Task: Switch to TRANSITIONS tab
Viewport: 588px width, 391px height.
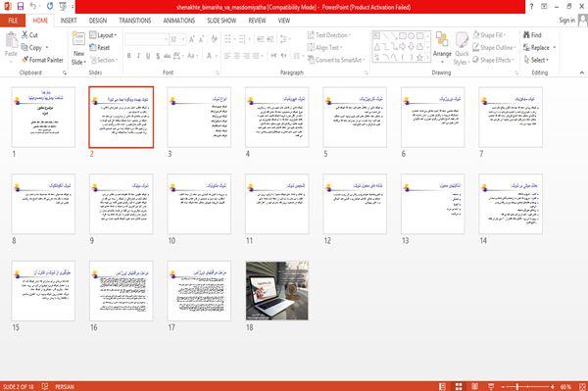Action: click(135, 21)
